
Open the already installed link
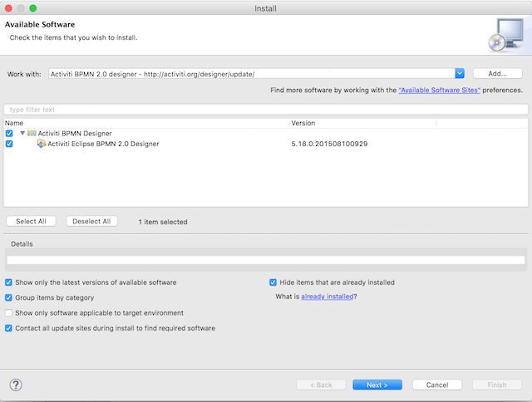coord(328,297)
